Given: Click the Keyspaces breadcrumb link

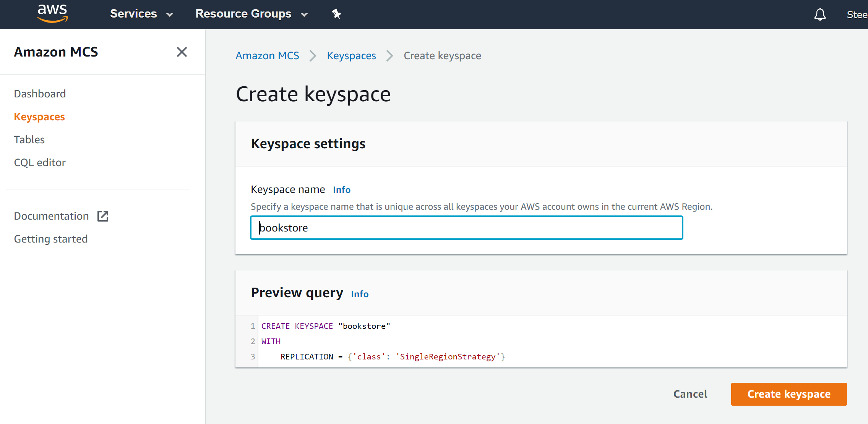Looking at the screenshot, I should pyautogui.click(x=351, y=56).
